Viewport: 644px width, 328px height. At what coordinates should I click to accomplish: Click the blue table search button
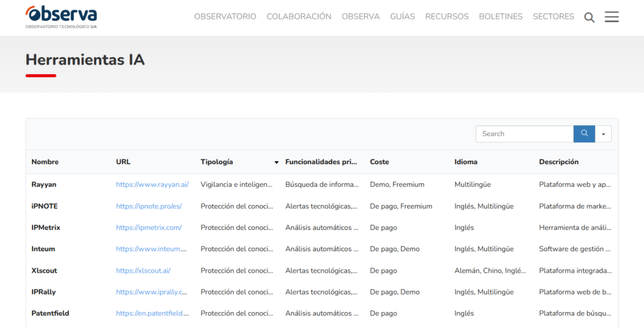coord(584,133)
